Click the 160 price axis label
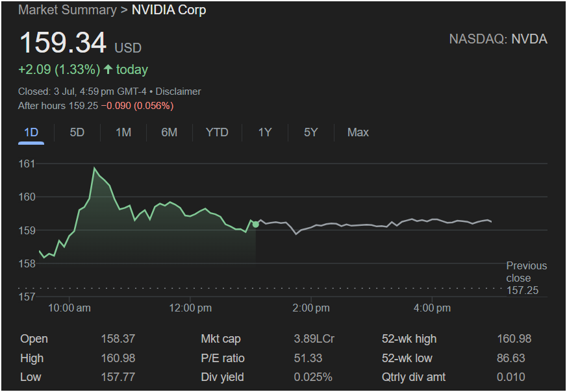 coord(27,197)
